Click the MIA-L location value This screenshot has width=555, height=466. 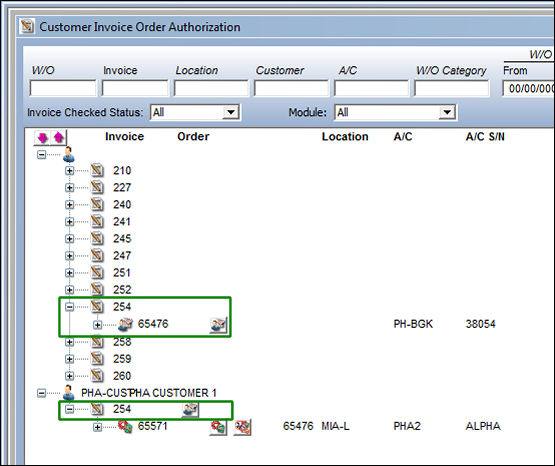point(336,426)
